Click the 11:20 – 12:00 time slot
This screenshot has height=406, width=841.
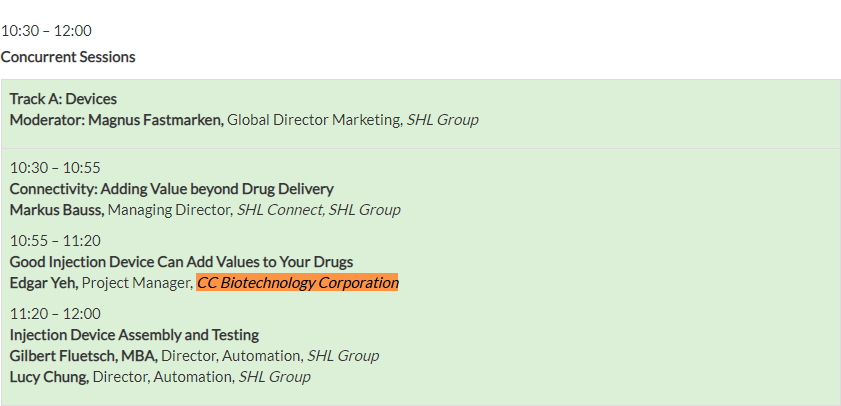pyautogui.click(x=55, y=314)
